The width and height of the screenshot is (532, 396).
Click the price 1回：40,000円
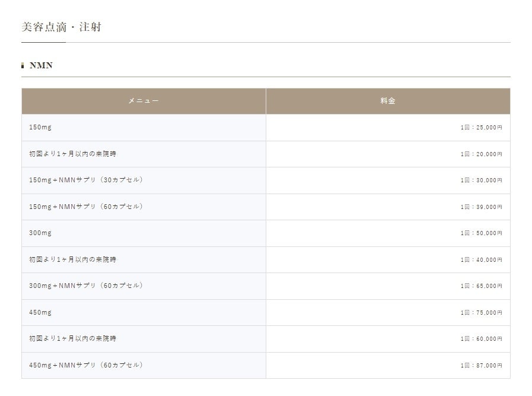(481, 260)
